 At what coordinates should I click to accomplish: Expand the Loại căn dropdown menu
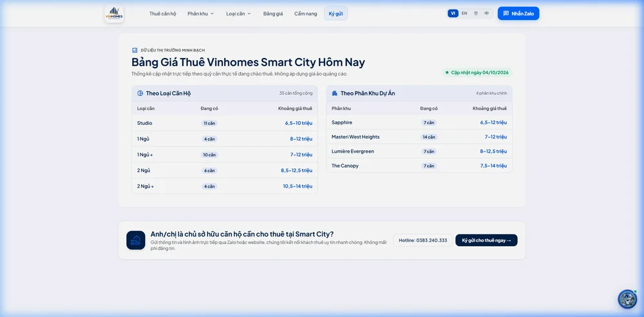click(x=238, y=14)
